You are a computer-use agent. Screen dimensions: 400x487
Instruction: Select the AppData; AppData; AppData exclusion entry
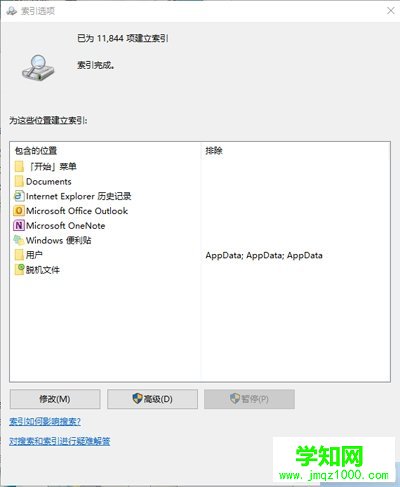coord(264,255)
